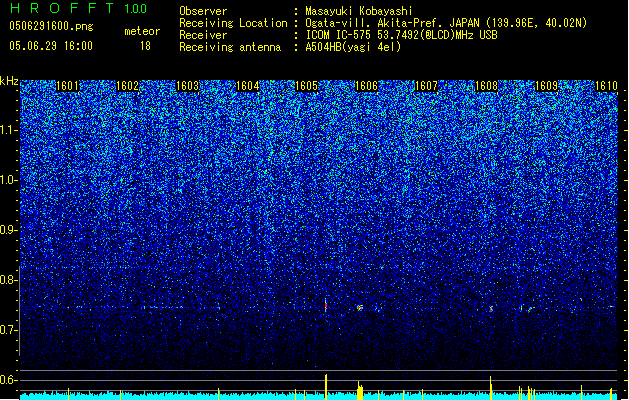The width and height of the screenshot is (629, 400).
Task: Click the 'meteor' label
Action: click(142, 31)
